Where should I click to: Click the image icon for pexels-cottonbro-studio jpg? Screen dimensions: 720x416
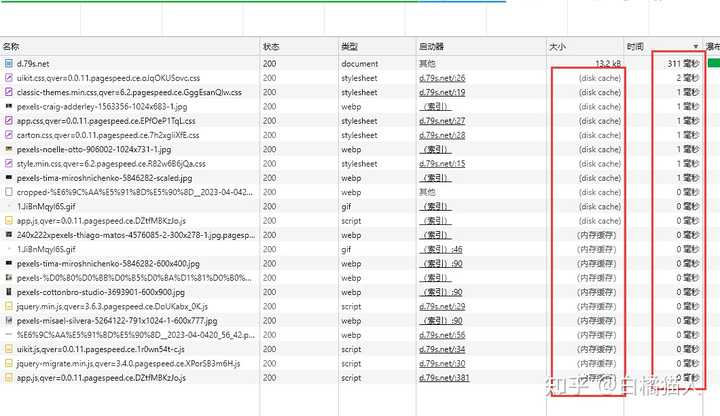point(9,292)
